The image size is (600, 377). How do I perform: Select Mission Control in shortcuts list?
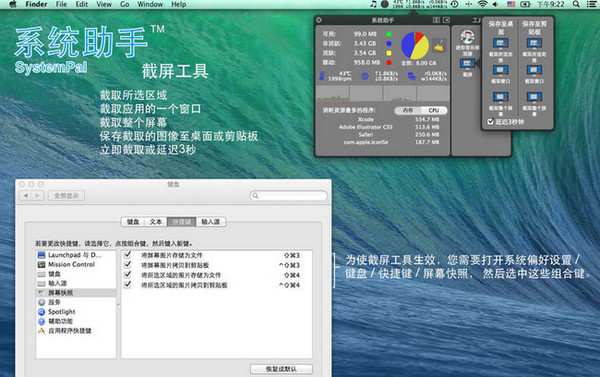click(x=76, y=264)
